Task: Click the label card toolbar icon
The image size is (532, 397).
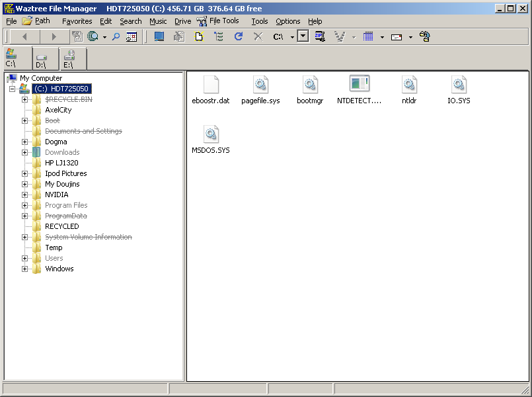Action: coord(397,37)
